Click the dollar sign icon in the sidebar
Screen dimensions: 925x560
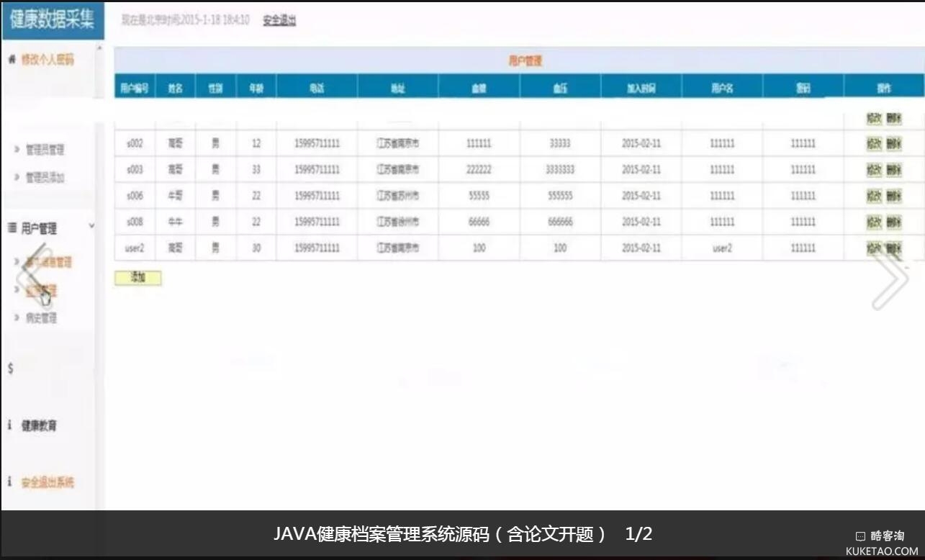pyautogui.click(x=10, y=369)
